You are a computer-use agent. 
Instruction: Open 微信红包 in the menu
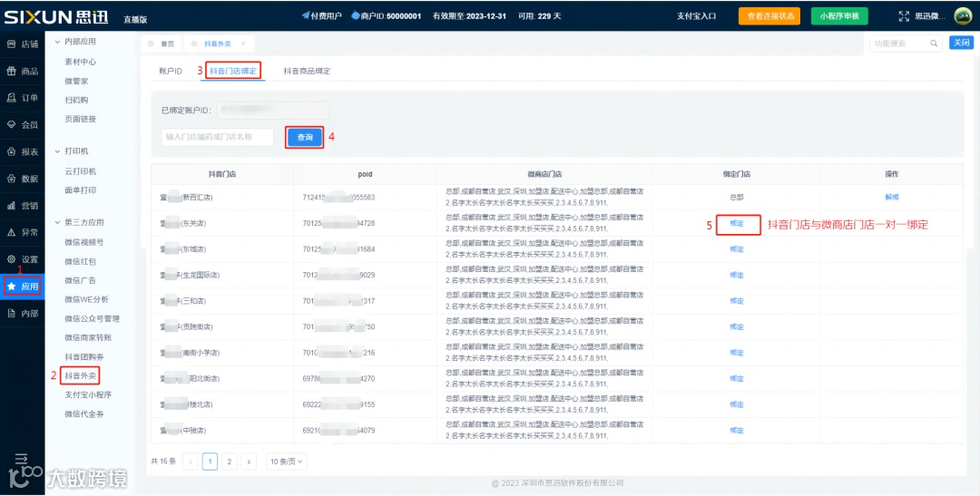click(x=81, y=261)
